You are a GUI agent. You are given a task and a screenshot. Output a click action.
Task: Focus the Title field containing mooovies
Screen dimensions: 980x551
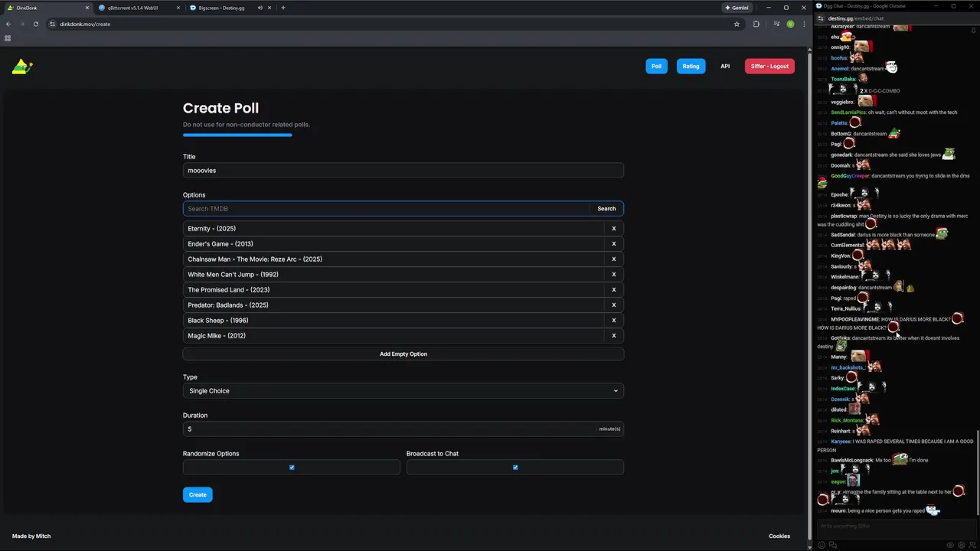pyautogui.click(x=403, y=170)
